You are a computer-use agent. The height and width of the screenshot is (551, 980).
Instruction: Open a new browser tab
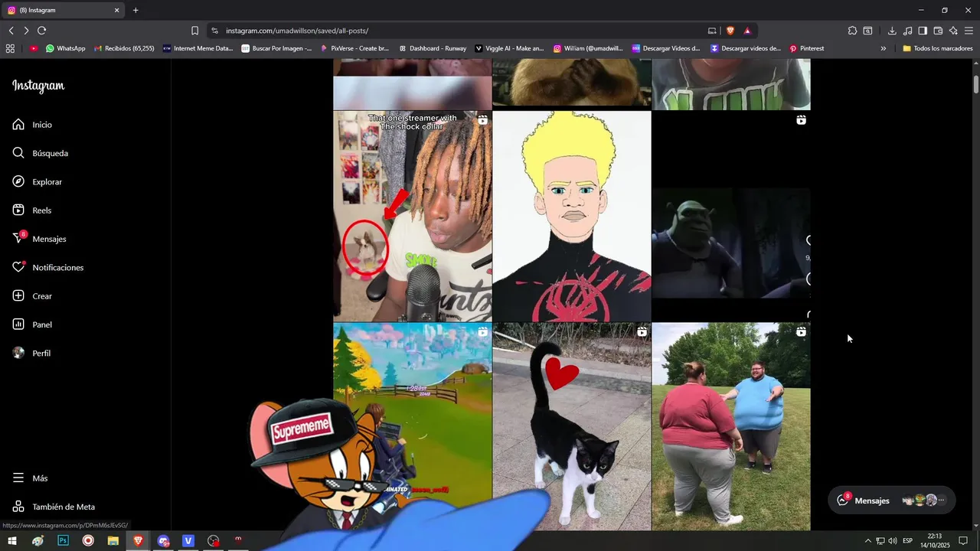[x=136, y=10]
